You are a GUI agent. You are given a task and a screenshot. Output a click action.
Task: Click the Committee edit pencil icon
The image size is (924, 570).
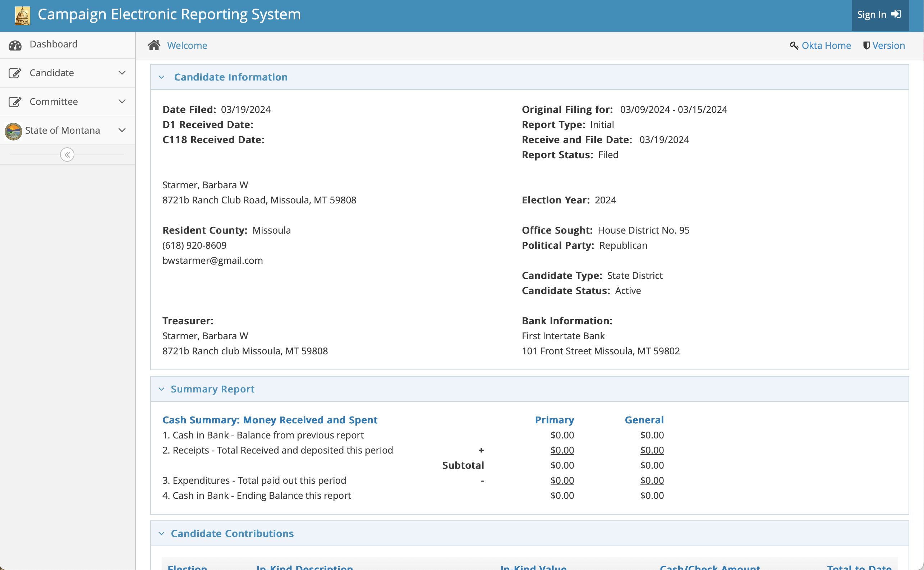15,102
